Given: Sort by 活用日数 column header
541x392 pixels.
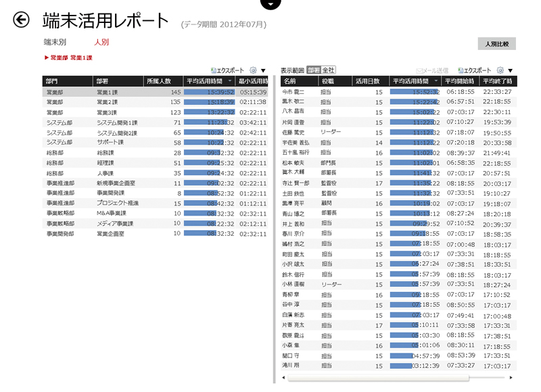Looking at the screenshot, I should pos(370,81).
